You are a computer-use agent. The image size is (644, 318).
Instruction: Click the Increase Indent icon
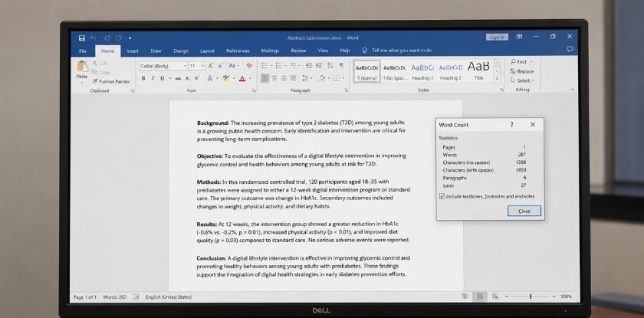pos(319,66)
